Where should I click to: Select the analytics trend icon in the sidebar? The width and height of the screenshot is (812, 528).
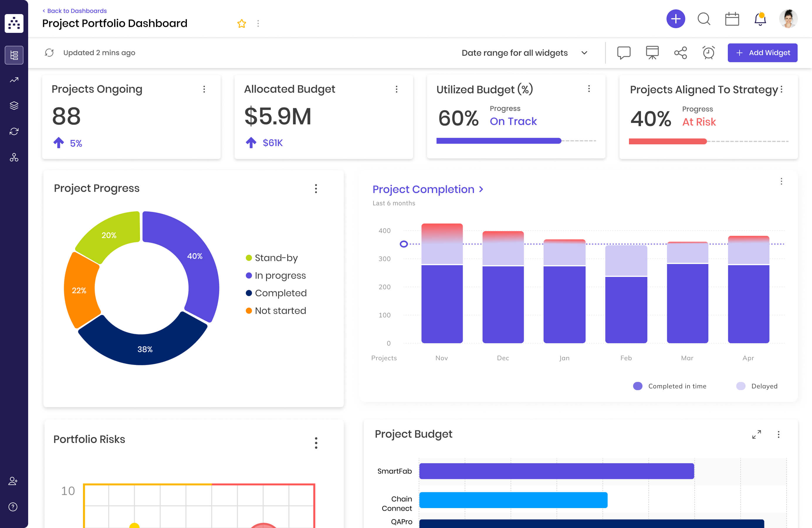(14, 79)
